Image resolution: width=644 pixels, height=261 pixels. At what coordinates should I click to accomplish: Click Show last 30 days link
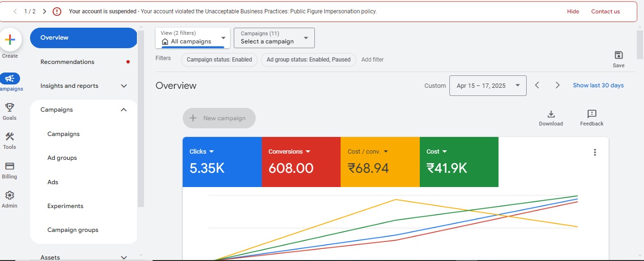(598, 85)
